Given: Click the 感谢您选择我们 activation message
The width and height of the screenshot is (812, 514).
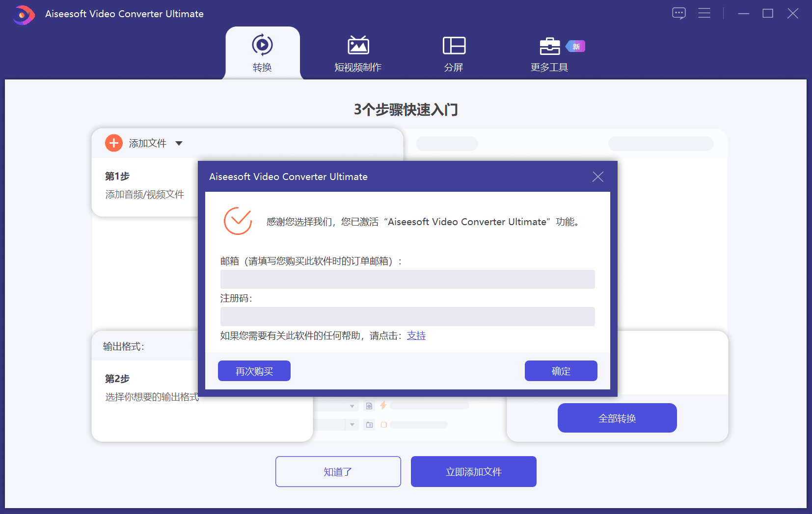Looking at the screenshot, I should pos(423,222).
